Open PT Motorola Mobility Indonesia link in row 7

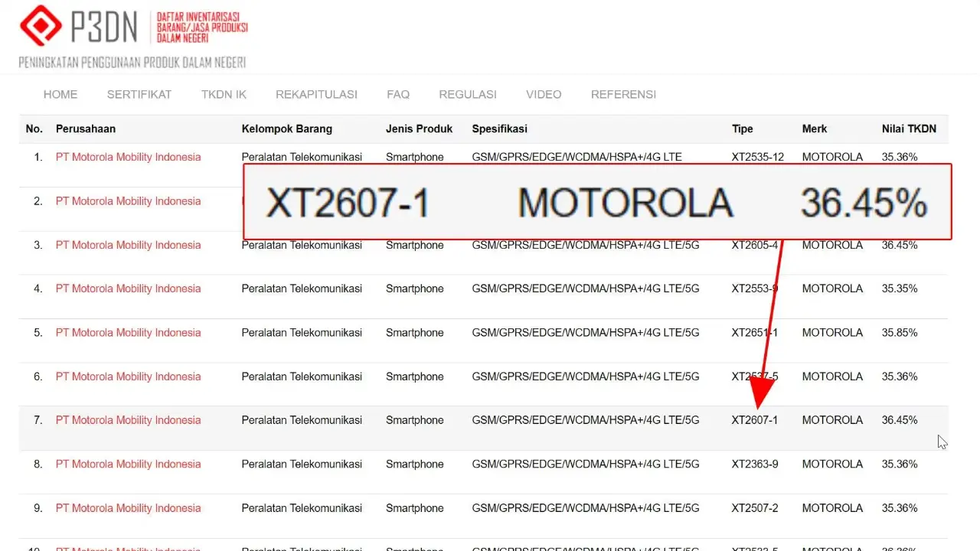128,420
